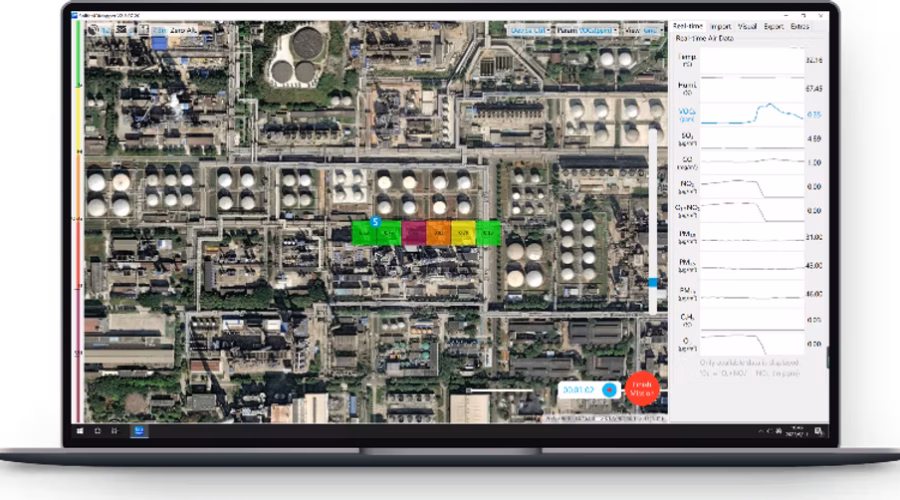
Task: Click the blue record icon beside timer
Action: coord(607,389)
